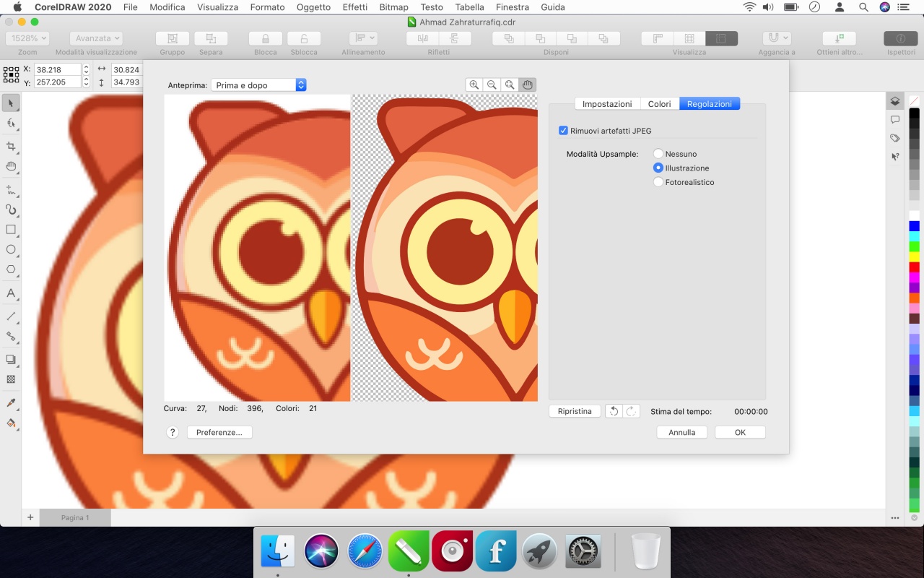Select the pan hand tool in preview

coord(528,85)
